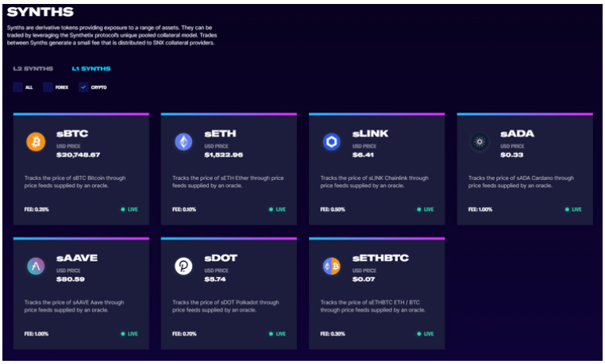605x364 pixels.
Task: Click green LIVE indicator on sLINK card
Action: pos(426,209)
